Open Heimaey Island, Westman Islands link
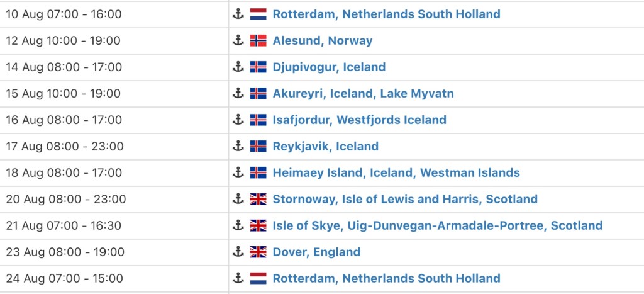644x294 pixels. (396, 172)
